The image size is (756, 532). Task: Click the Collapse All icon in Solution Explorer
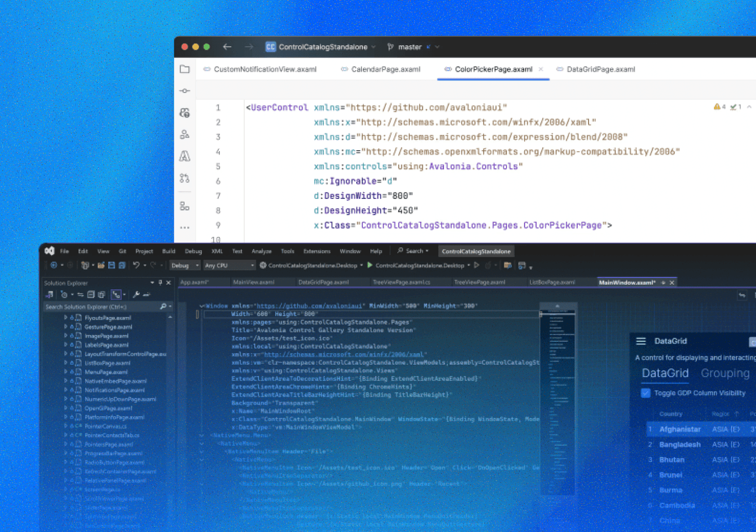[x=91, y=295]
